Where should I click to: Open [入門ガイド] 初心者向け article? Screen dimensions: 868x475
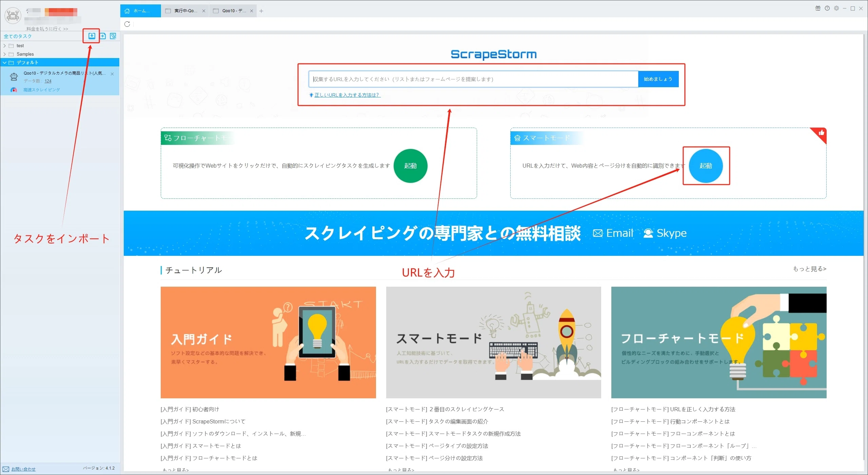click(x=190, y=409)
